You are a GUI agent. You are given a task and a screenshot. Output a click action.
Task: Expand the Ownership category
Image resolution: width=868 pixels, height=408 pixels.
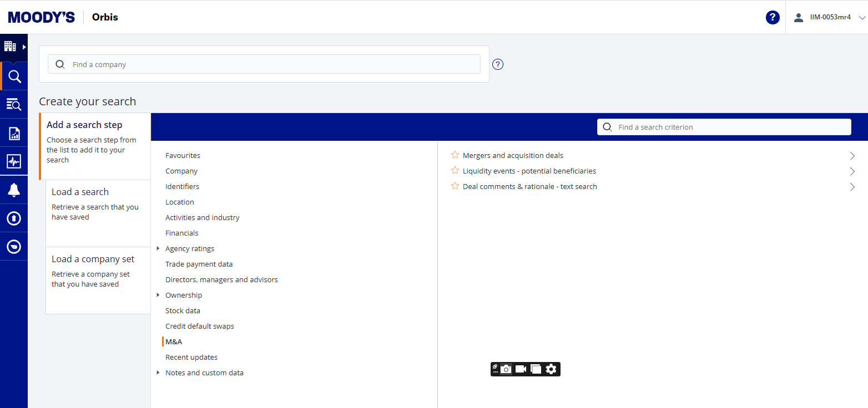(159, 295)
